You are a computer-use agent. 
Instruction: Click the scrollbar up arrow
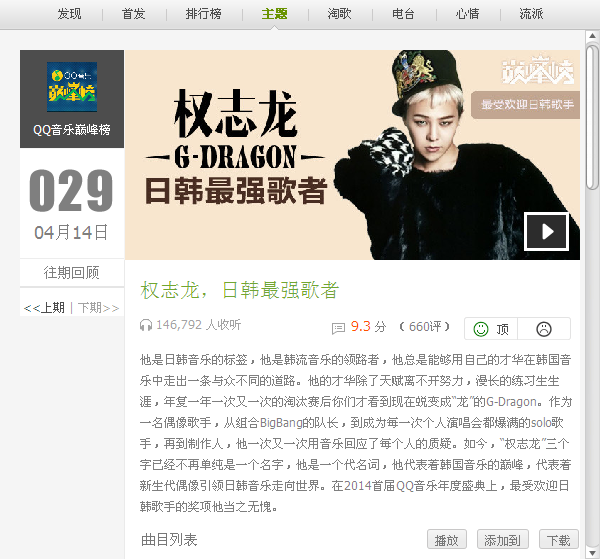592,36
